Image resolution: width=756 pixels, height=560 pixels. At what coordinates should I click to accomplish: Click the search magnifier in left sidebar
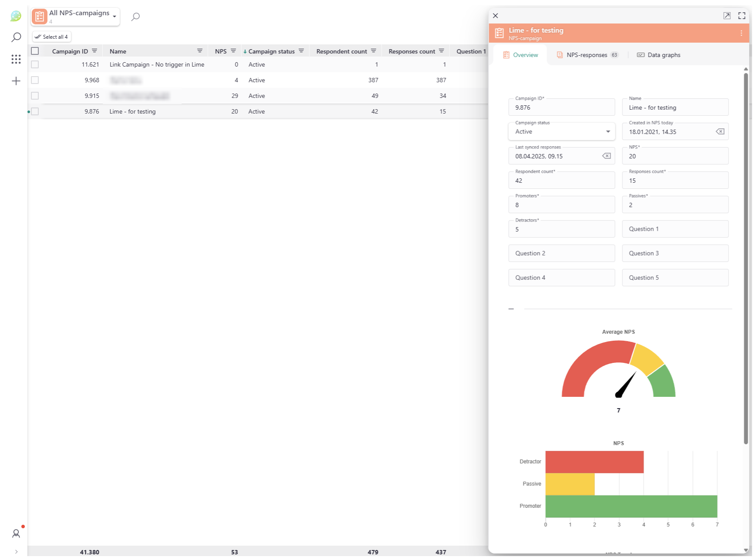click(x=16, y=37)
